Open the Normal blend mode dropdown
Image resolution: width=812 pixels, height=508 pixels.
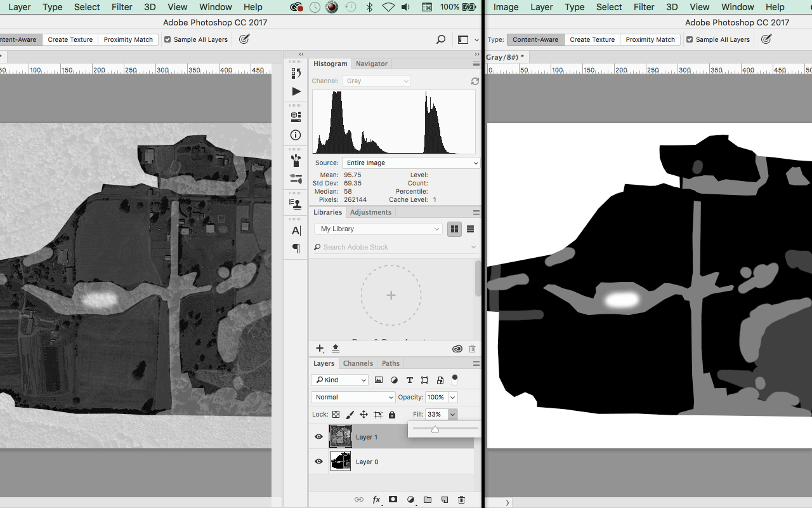click(353, 397)
